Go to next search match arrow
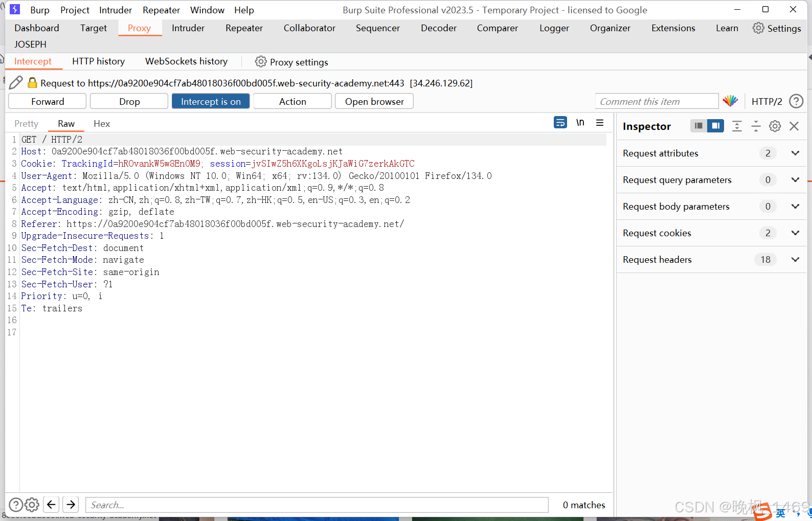The image size is (812, 521). [x=71, y=505]
